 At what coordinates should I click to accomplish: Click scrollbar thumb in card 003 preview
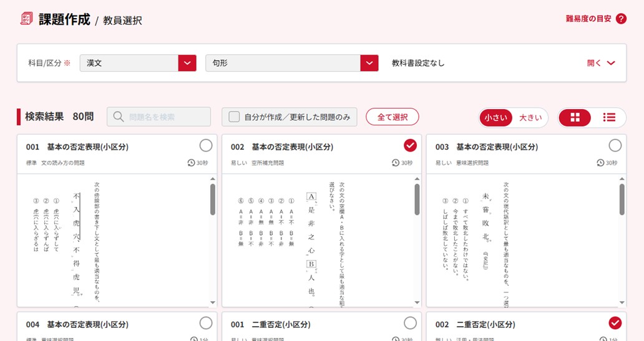coord(622,199)
